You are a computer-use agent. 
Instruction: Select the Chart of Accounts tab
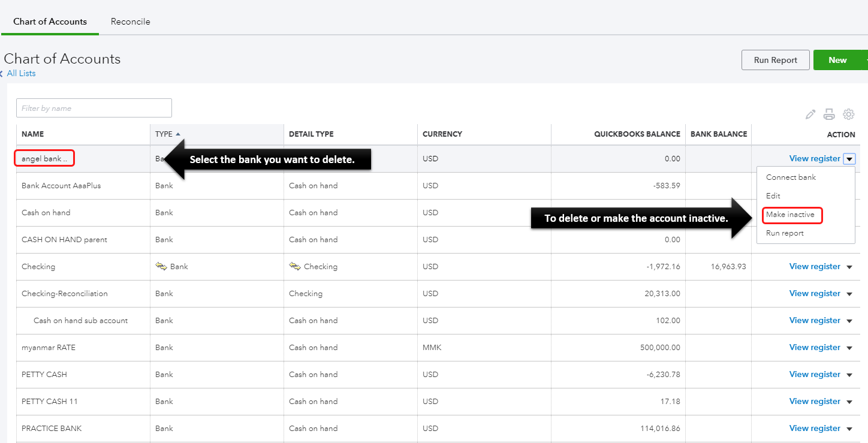(50, 22)
